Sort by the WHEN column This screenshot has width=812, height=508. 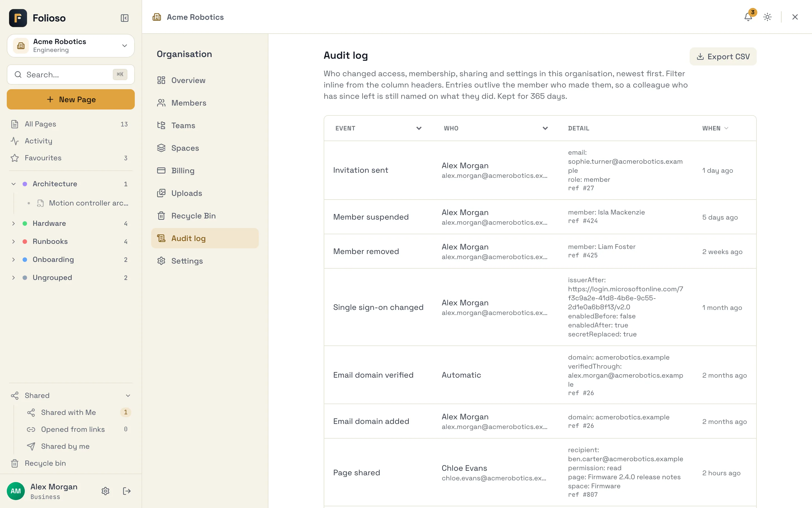(715, 128)
